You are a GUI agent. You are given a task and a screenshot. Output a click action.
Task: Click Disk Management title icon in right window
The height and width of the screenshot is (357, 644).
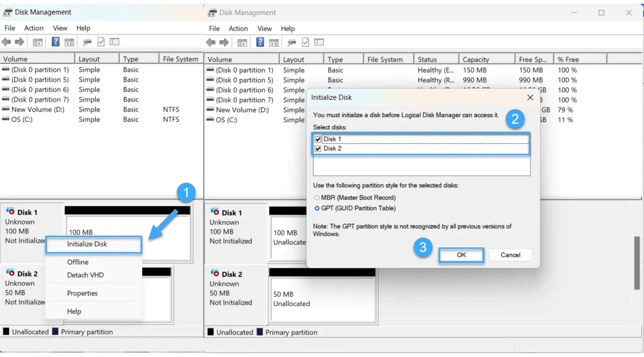(212, 13)
